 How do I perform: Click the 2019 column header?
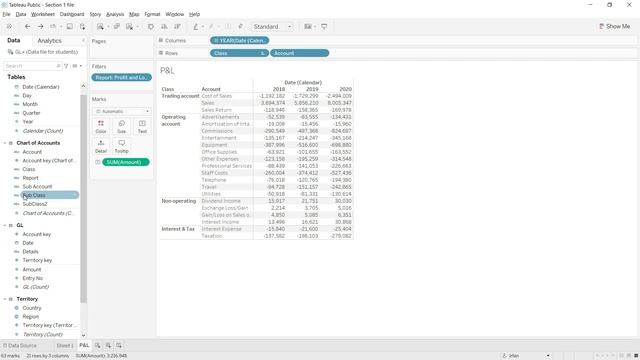click(x=312, y=89)
